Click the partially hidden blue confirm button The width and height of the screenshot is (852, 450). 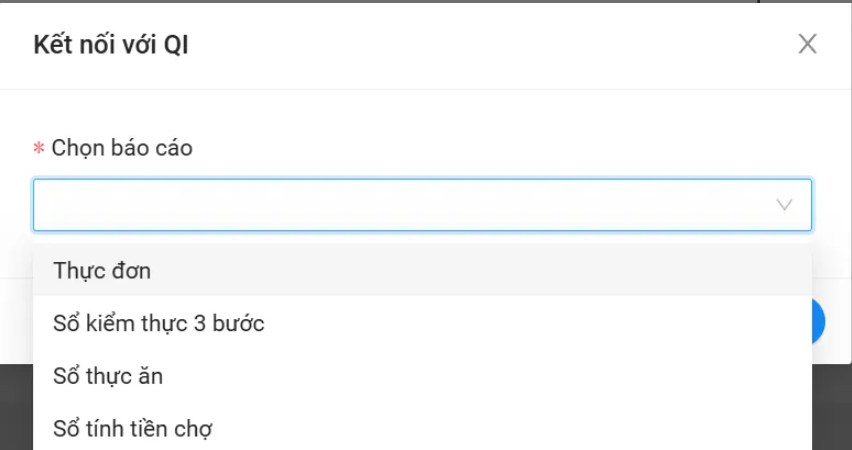click(818, 322)
